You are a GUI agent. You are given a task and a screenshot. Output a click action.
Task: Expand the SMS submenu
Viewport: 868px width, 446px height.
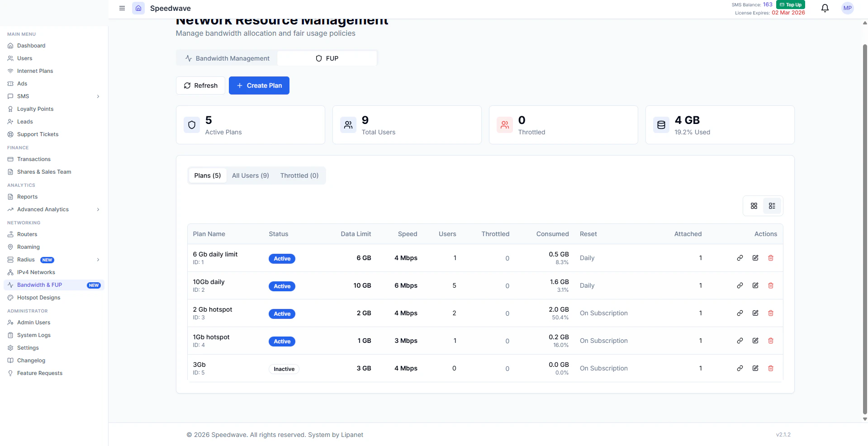pyautogui.click(x=98, y=96)
